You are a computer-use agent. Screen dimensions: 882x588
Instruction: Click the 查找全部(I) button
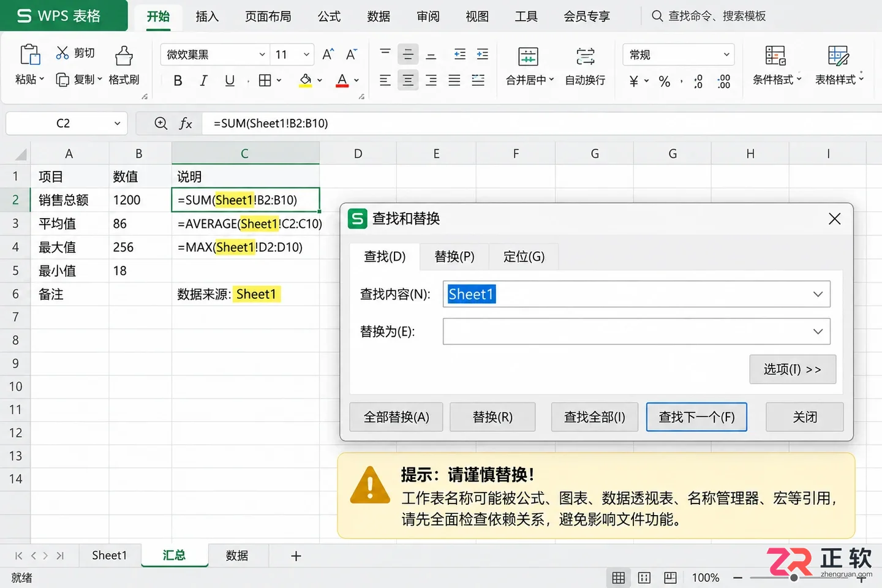point(595,417)
